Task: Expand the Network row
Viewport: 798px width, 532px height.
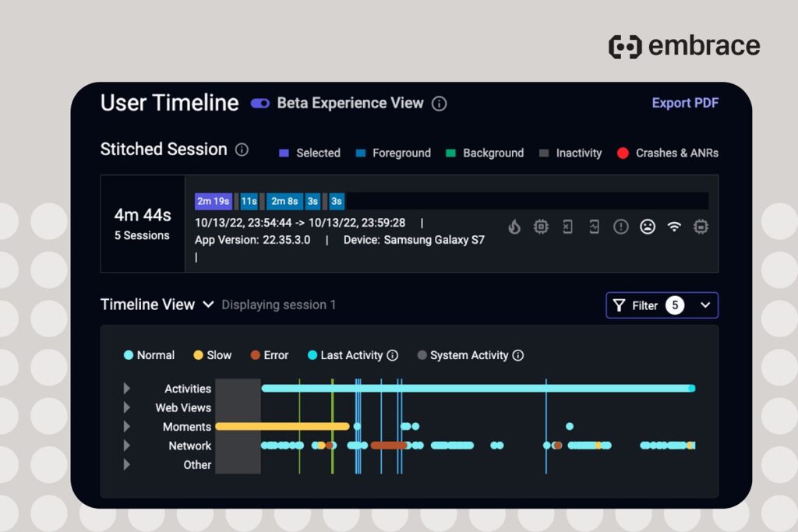Action: [x=127, y=446]
